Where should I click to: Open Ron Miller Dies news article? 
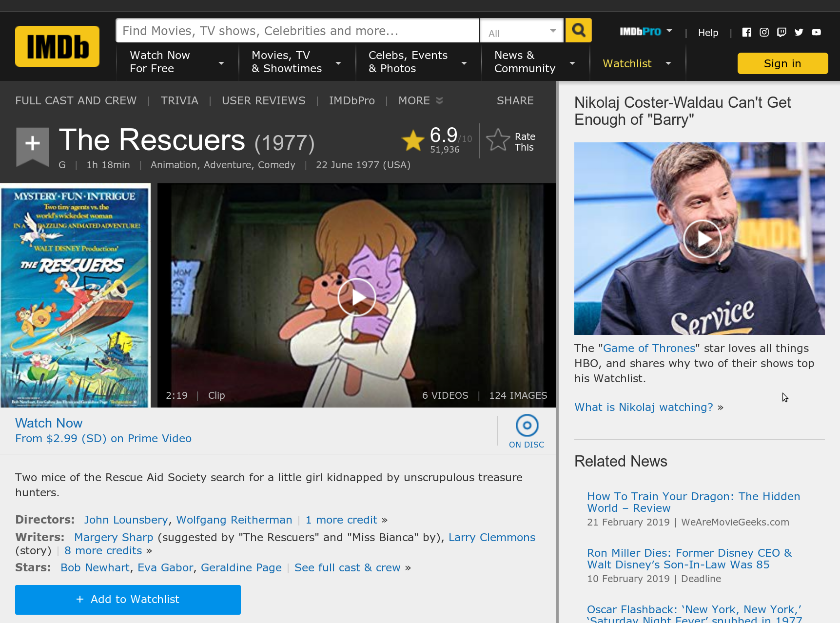[x=689, y=559]
